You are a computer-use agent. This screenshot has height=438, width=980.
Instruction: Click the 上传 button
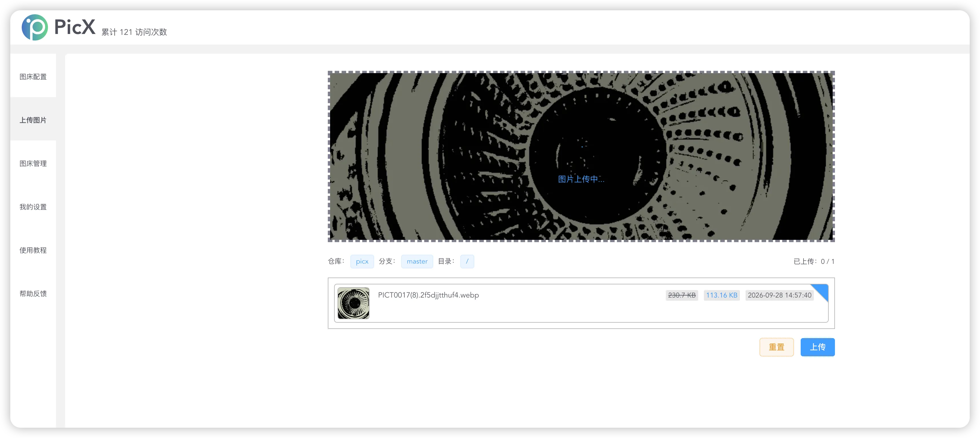click(818, 347)
